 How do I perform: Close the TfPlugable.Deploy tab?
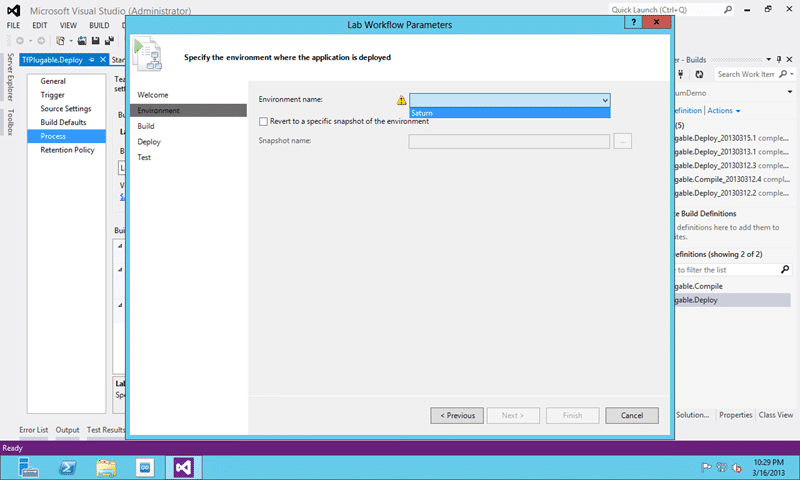[x=103, y=60]
